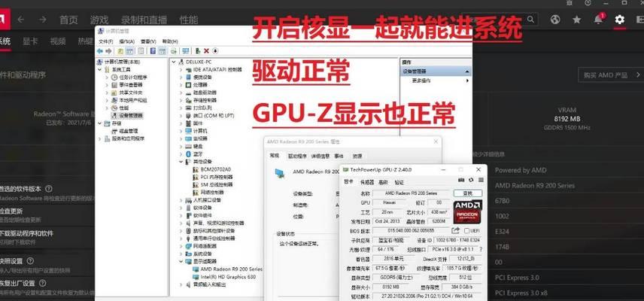Expand IDE ATA/ATAPI 控制器 node
The image size is (644, 301).
click(181, 70)
